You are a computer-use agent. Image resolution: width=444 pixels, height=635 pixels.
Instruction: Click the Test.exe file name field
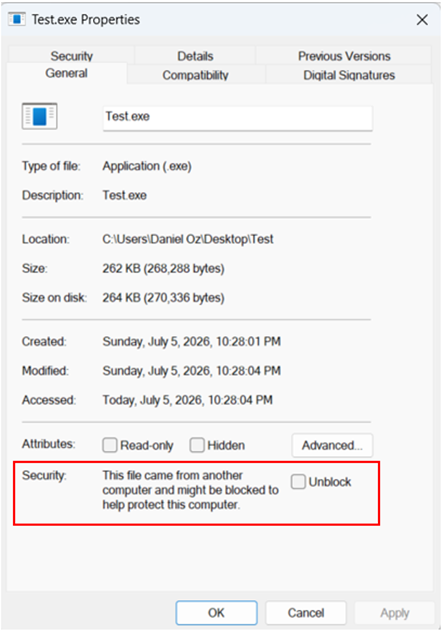[x=237, y=118]
